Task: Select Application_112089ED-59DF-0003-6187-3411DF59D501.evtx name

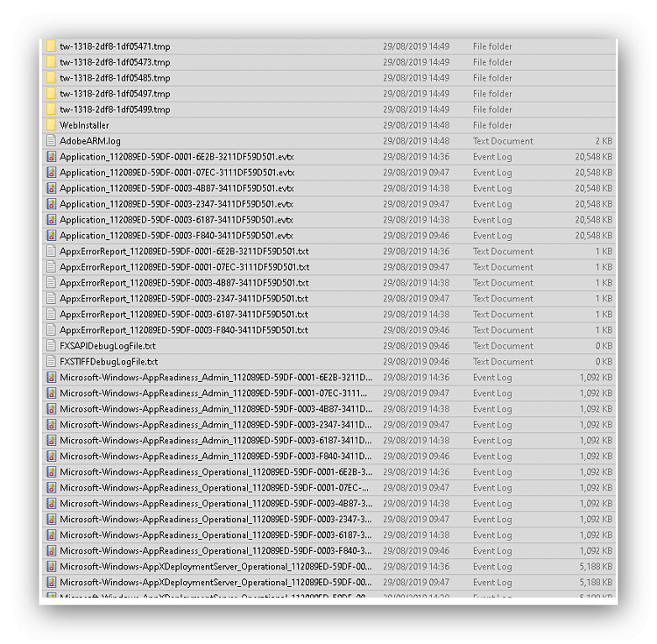Action: [x=176, y=220]
